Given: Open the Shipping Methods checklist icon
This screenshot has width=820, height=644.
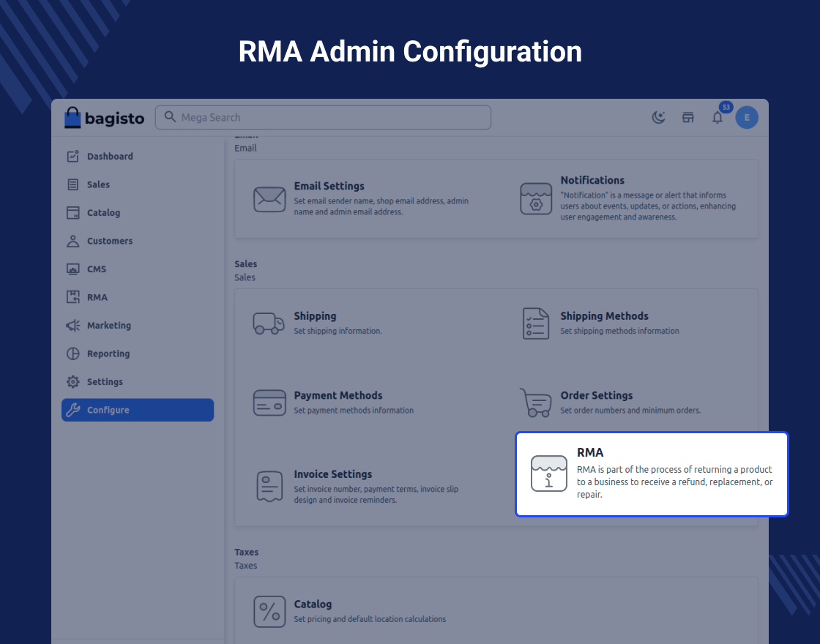Looking at the screenshot, I should [x=536, y=323].
